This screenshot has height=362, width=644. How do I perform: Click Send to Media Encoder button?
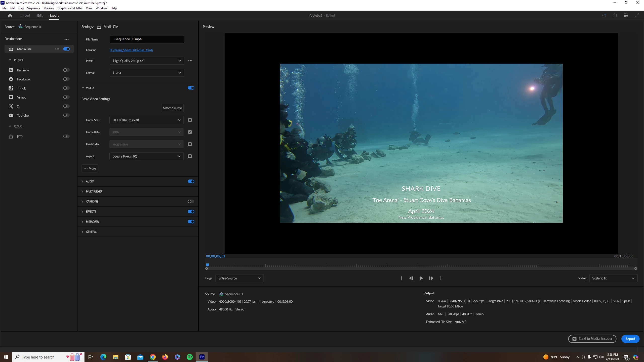(592, 339)
